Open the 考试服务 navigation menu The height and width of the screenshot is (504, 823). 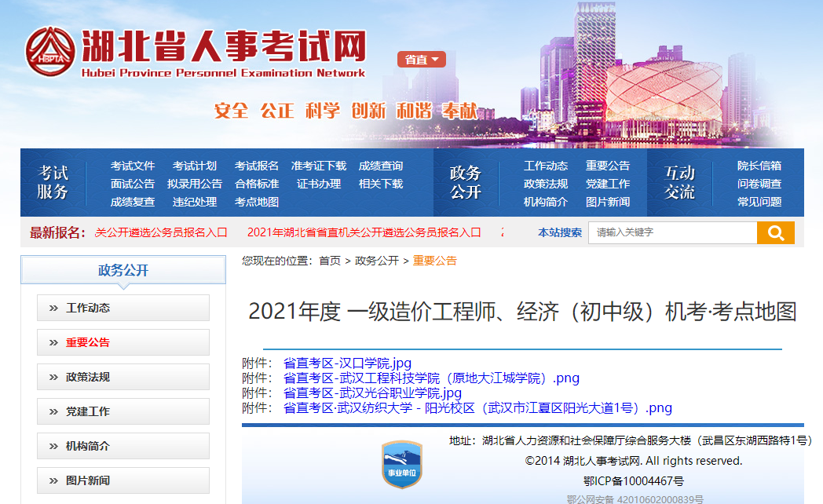click(53, 182)
